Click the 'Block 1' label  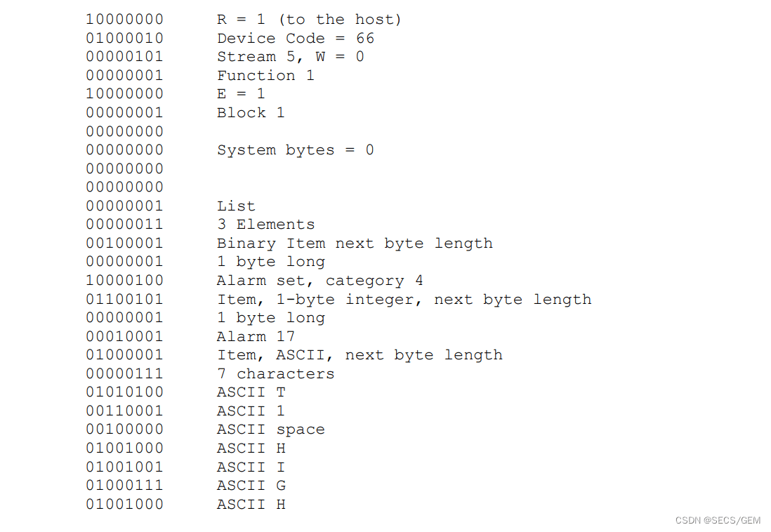pos(251,113)
